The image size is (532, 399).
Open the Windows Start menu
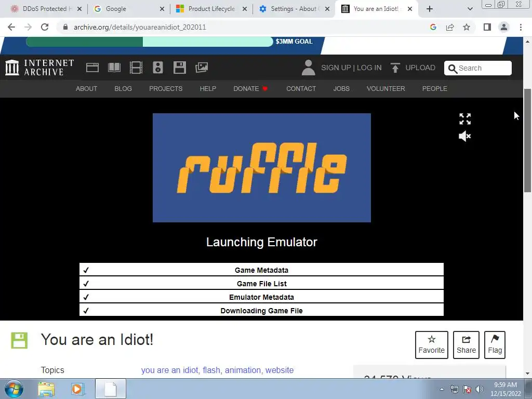click(x=14, y=389)
